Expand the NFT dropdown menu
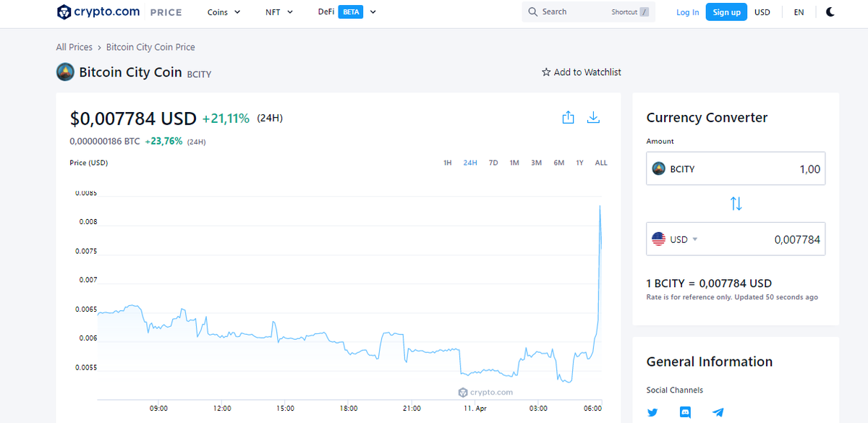Image resolution: width=868 pixels, height=423 pixels. tap(279, 12)
